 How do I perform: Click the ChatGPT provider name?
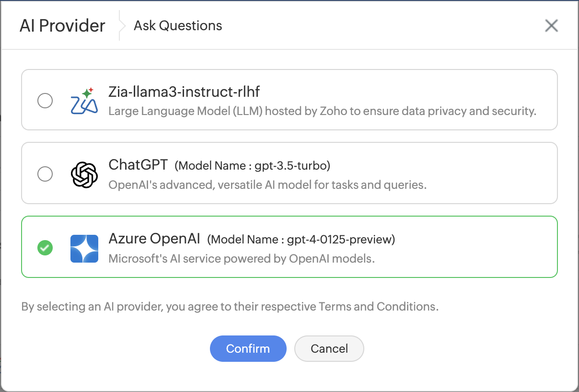[139, 165]
